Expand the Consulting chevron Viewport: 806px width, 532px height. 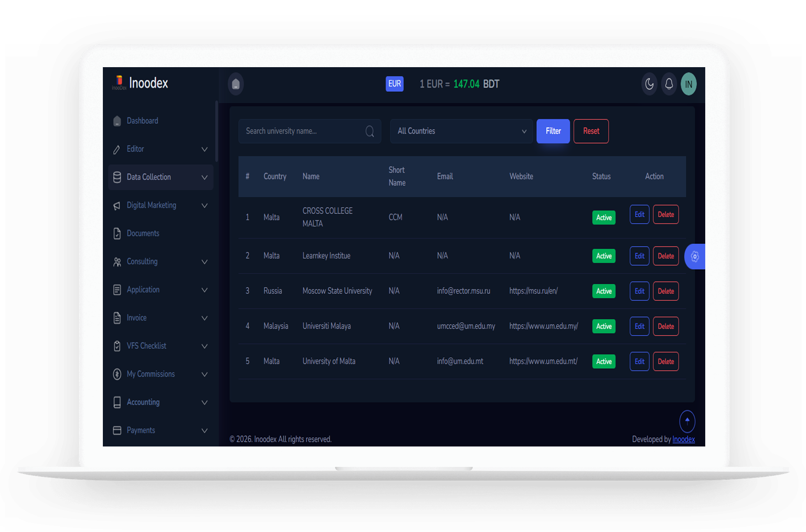click(x=205, y=262)
